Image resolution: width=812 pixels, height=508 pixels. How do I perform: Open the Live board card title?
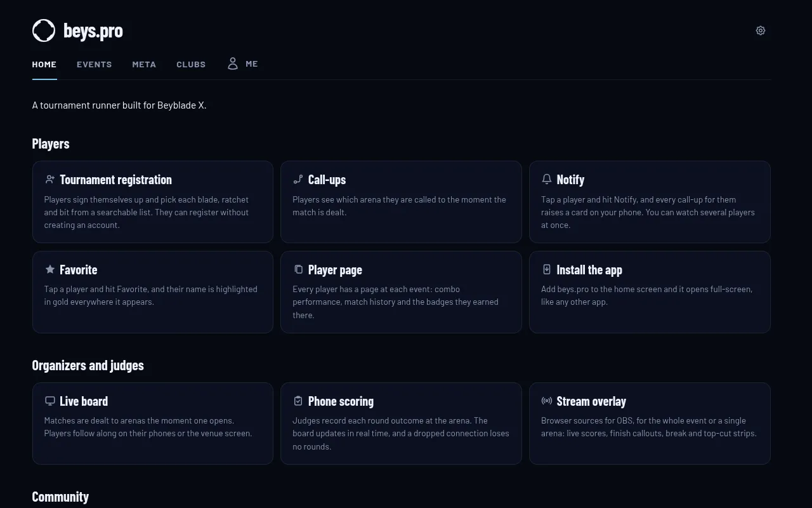(84, 401)
